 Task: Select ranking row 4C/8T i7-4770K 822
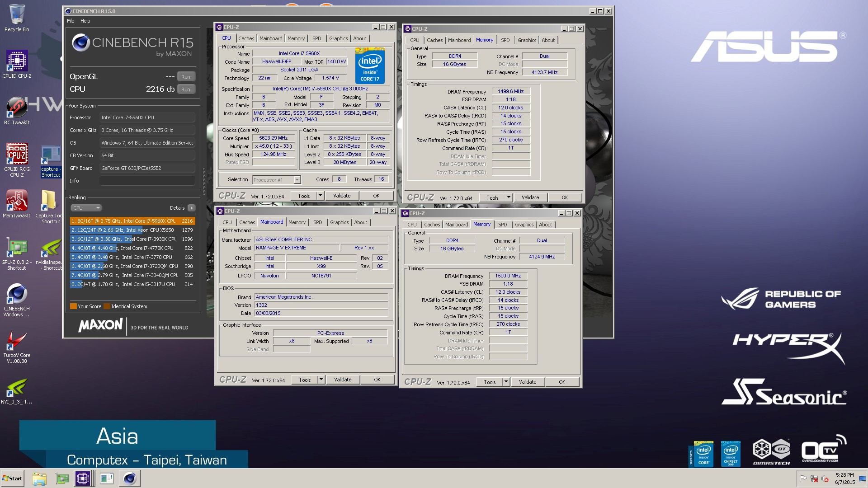click(x=132, y=248)
